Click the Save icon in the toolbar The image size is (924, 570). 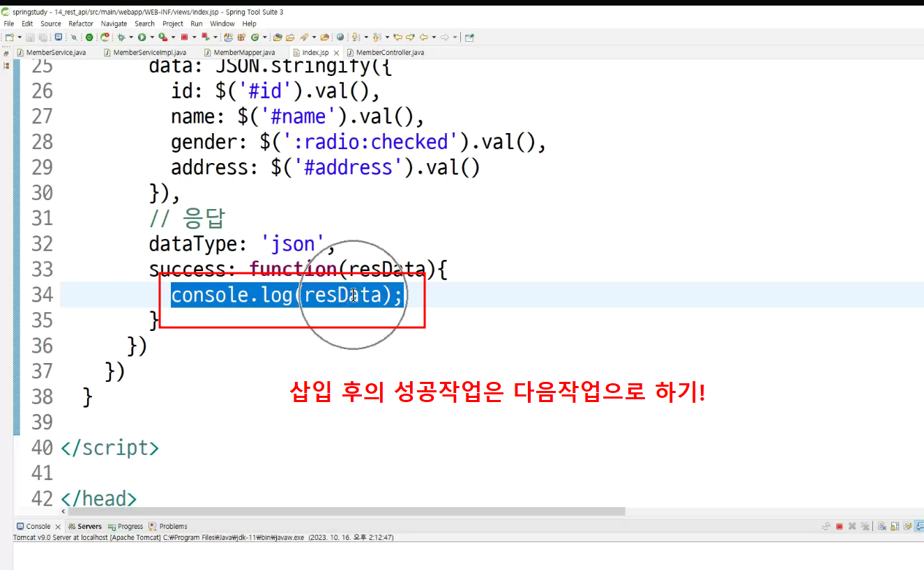click(x=31, y=38)
